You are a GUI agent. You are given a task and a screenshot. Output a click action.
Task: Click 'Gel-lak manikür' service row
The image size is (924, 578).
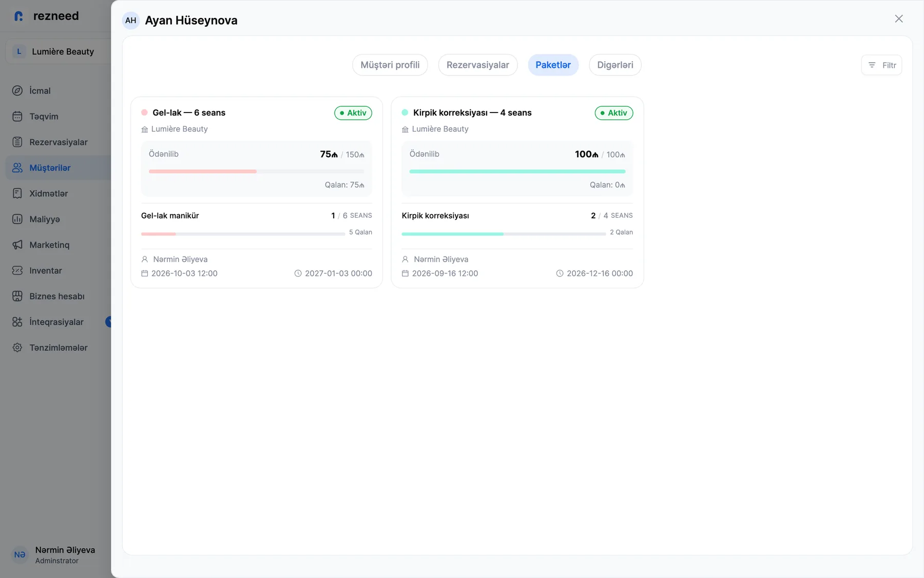[257, 216]
